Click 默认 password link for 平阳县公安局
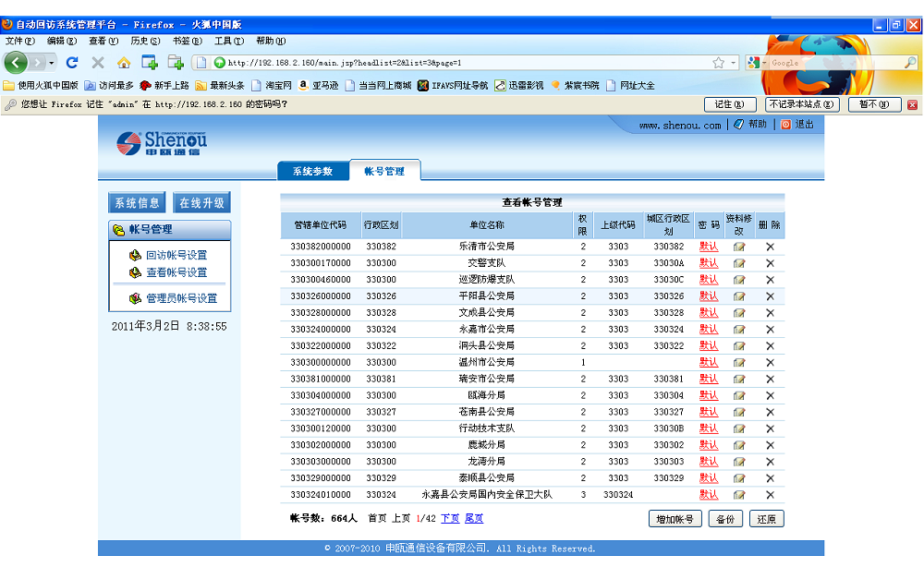Viewport: 924px width, 579px height. pyautogui.click(x=709, y=296)
